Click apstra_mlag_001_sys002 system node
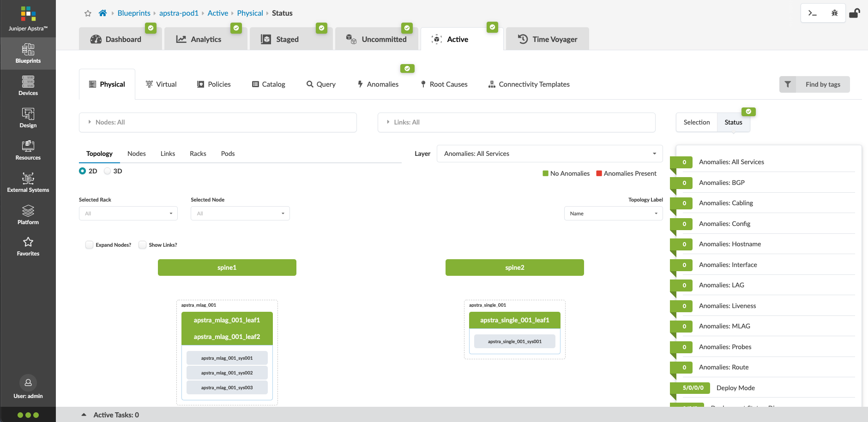Viewport: 868px width, 422px height. point(227,373)
